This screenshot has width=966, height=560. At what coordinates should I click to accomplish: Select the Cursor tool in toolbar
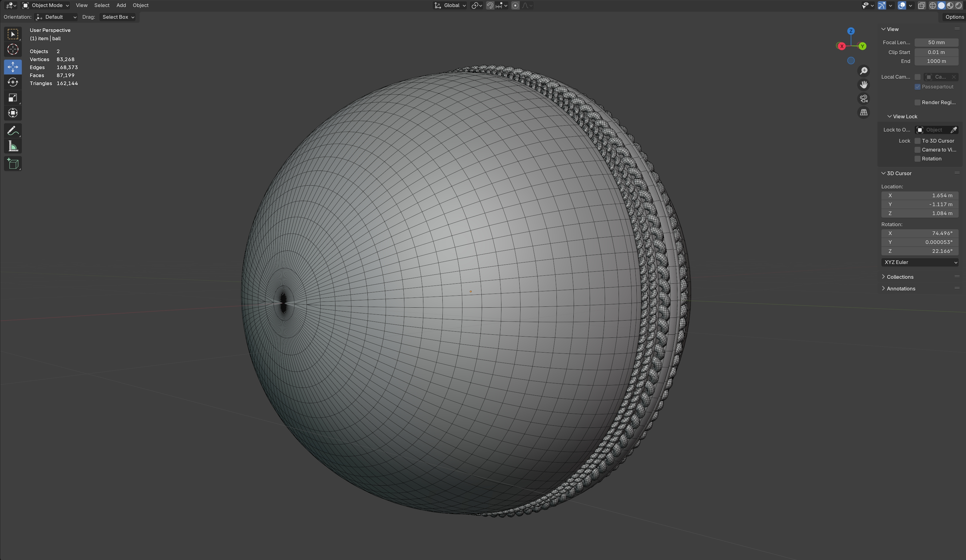tap(13, 49)
